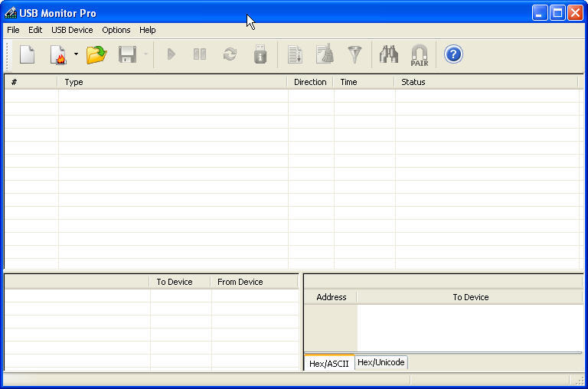Viewport: 588px width, 389px height.
Task: Click the Status column header
Action: [486, 82]
